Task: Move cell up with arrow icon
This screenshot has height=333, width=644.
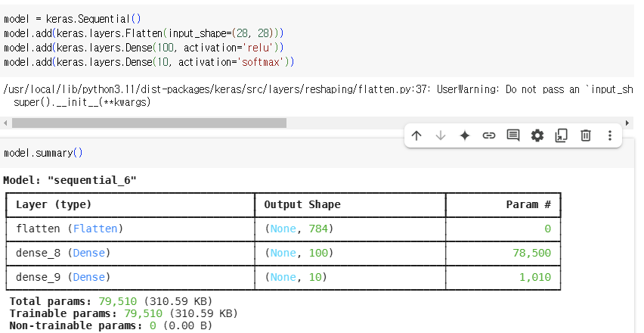Action: [416, 135]
